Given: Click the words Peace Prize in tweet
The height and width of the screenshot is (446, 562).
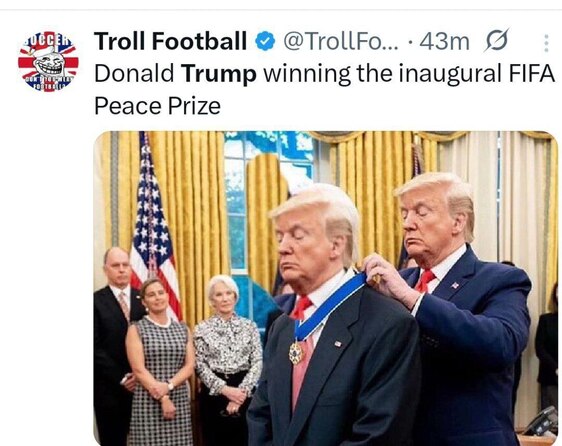Looking at the screenshot, I should (157, 106).
